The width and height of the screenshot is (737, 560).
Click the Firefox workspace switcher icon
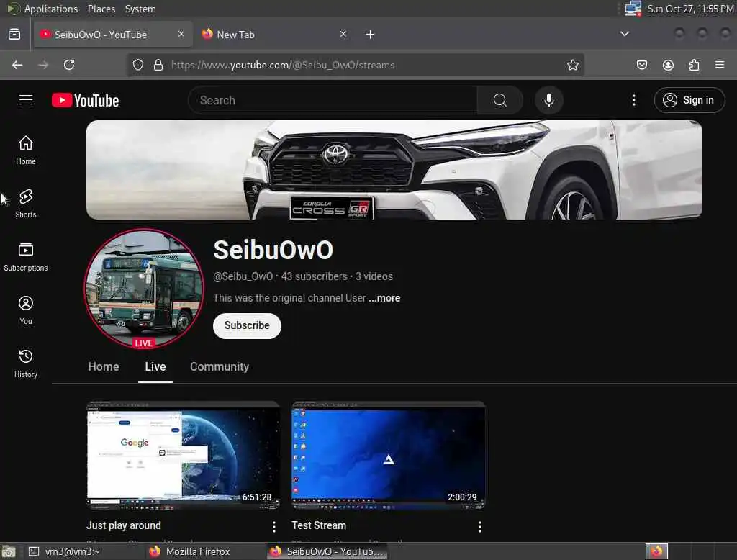(656, 551)
